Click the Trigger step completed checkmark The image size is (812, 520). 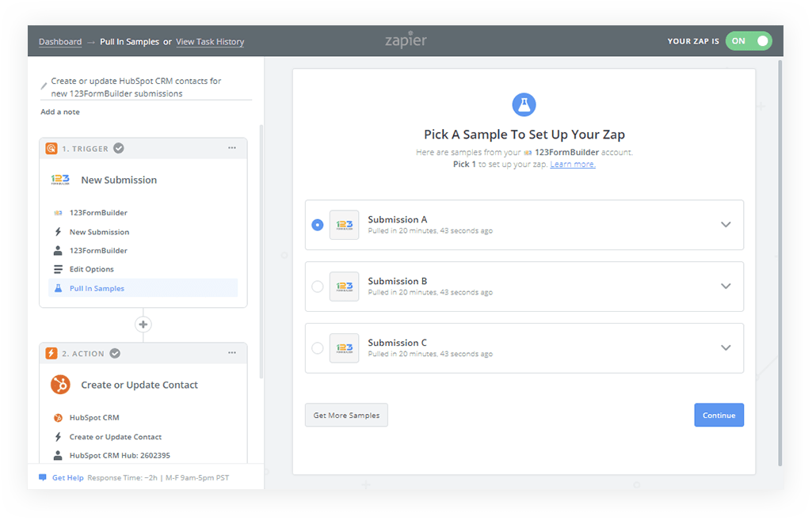[x=119, y=148]
